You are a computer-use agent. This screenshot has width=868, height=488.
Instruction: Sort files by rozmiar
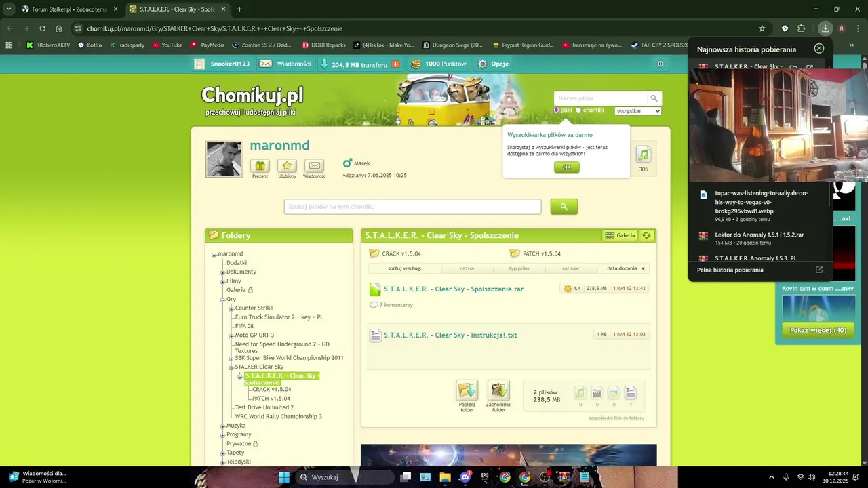571,268
